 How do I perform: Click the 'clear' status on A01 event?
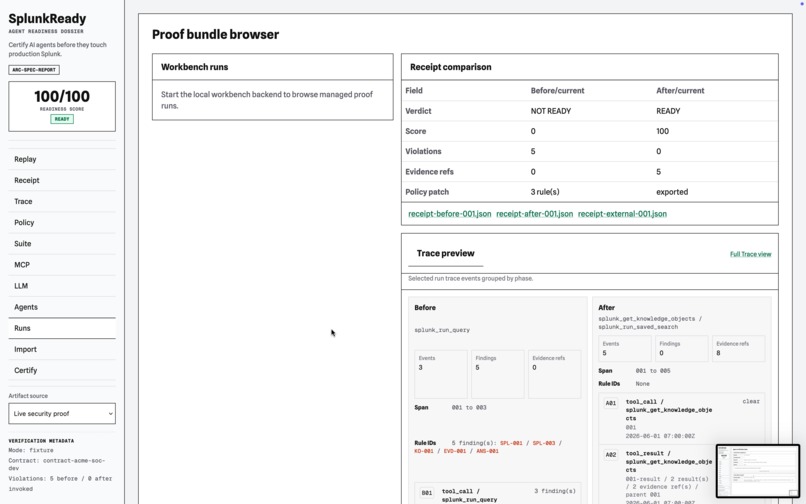click(x=750, y=401)
